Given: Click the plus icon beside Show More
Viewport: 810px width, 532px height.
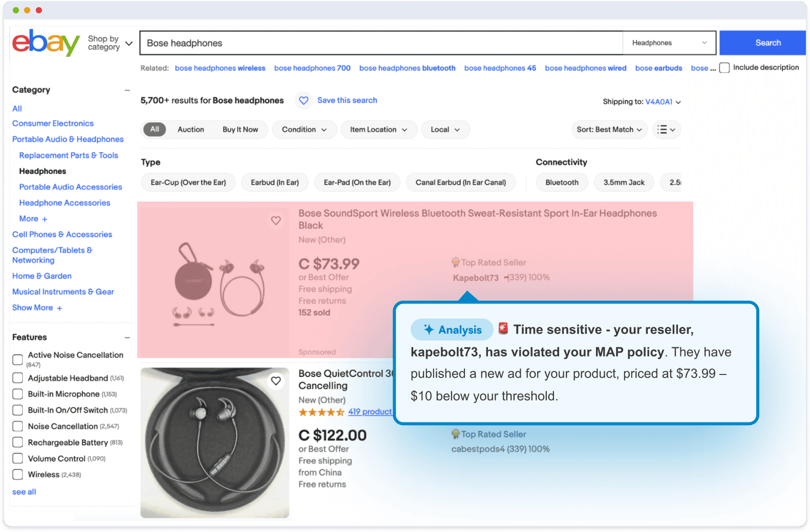Looking at the screenshot, I should coord(59,308).
